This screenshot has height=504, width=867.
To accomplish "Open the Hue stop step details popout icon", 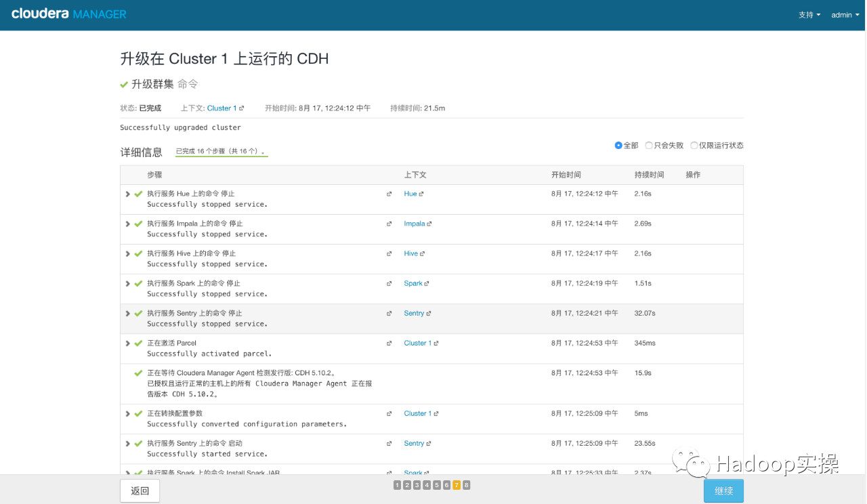I will point(389,194).
